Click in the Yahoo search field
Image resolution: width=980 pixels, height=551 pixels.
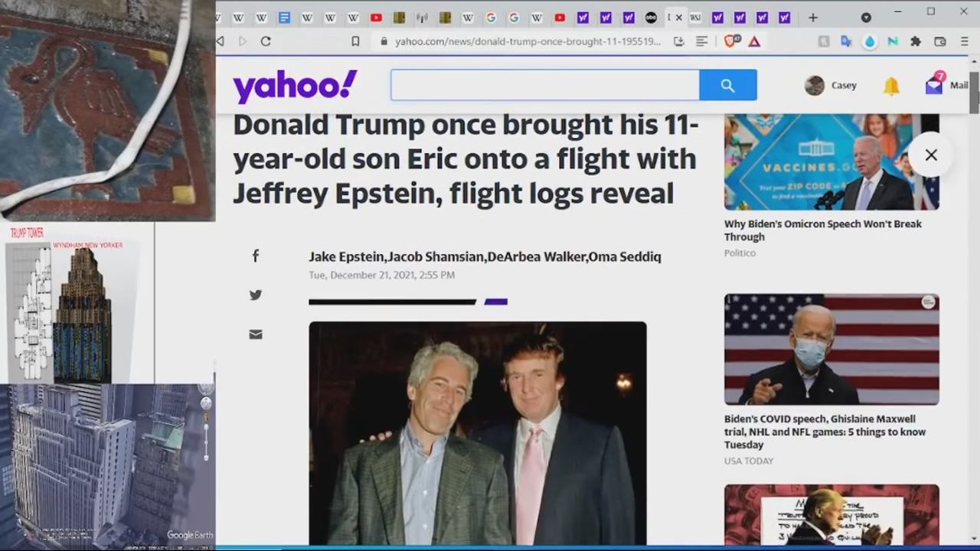click(544, 86)
